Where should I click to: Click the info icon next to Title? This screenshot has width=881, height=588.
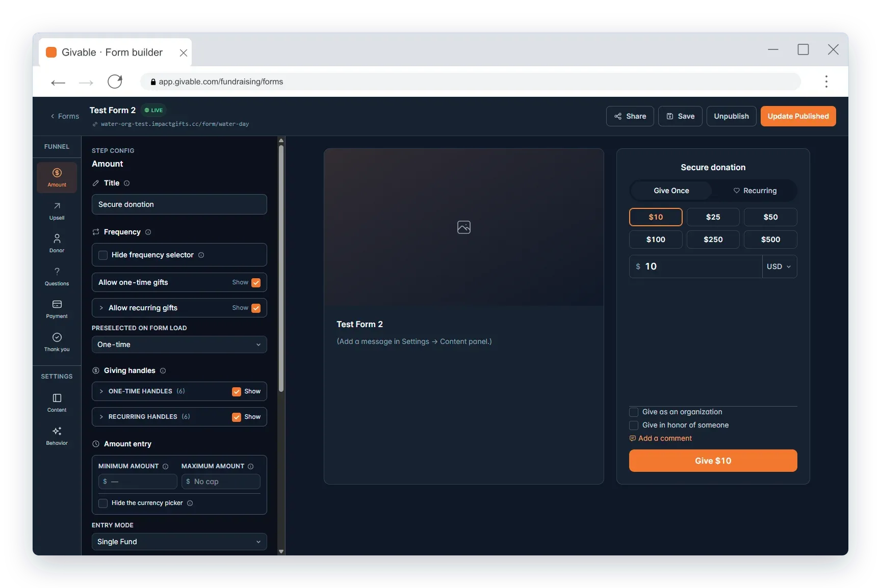tap(127, 183)
